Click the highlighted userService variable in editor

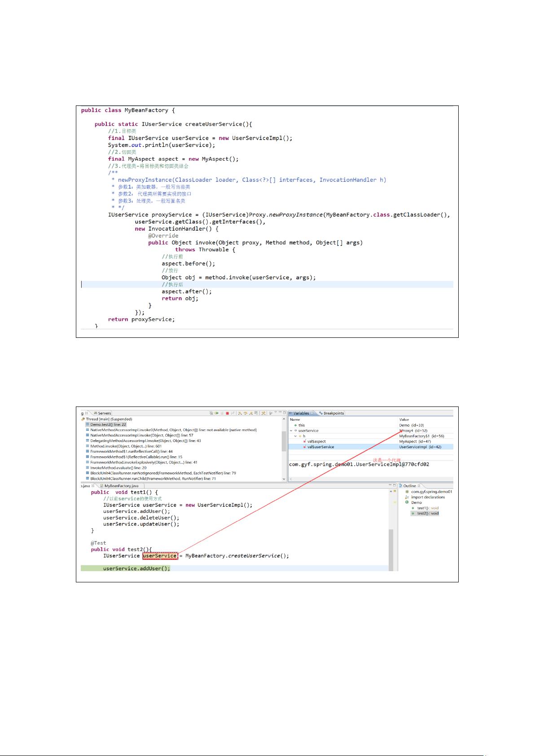tap(160, 556)
